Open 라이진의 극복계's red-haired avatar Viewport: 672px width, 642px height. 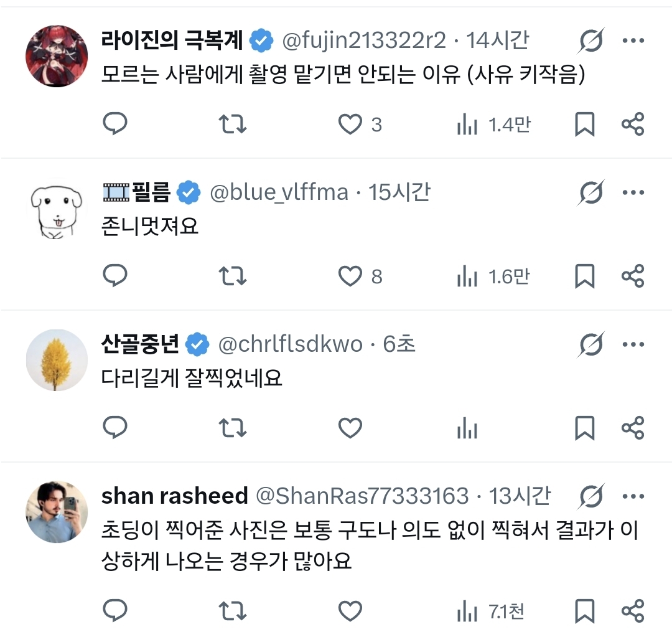57,56
